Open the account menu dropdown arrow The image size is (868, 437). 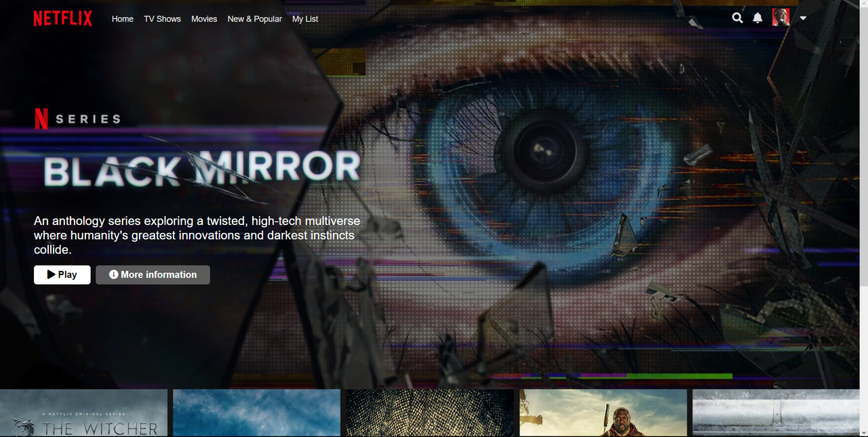coord(803,18)
